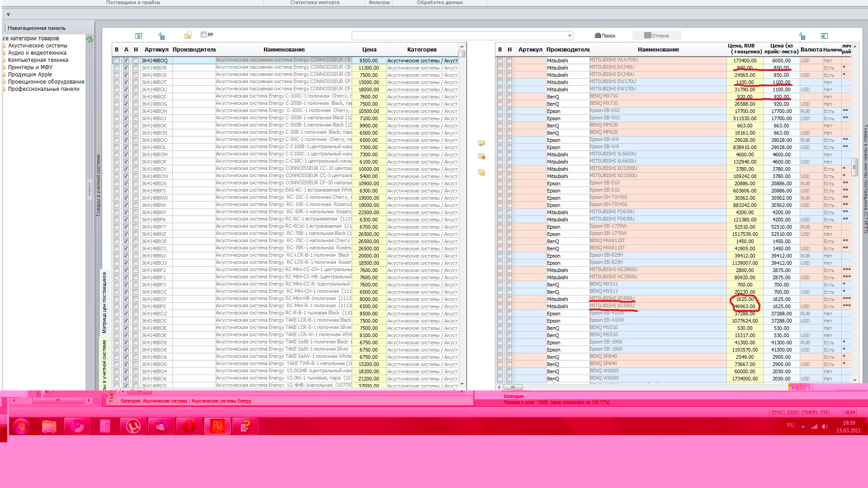Click the green arrow export icon above left table
868x488 pixels.
(x=138, y=36)
